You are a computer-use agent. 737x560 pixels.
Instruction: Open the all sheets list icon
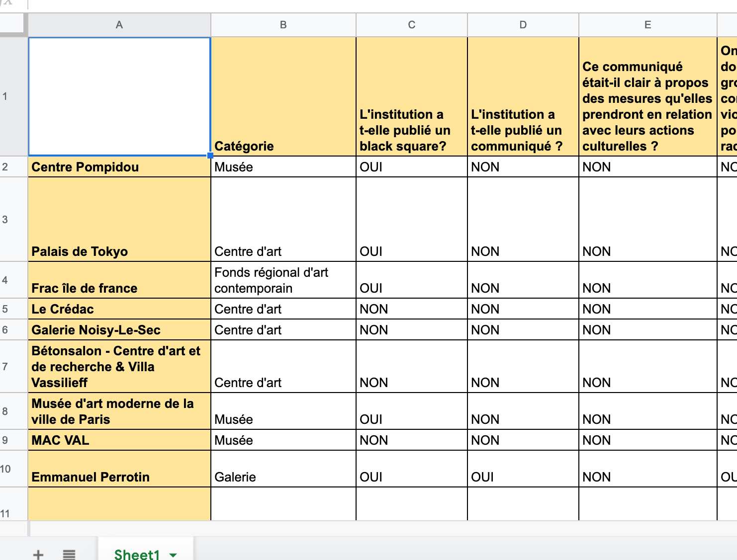point(69,555)
